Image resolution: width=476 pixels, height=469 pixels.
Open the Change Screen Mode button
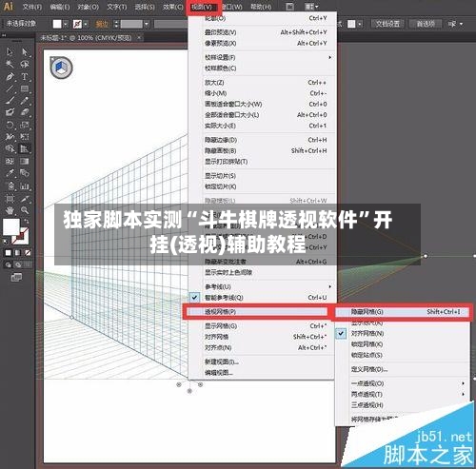pyautogui.click(x=16, y=278)
